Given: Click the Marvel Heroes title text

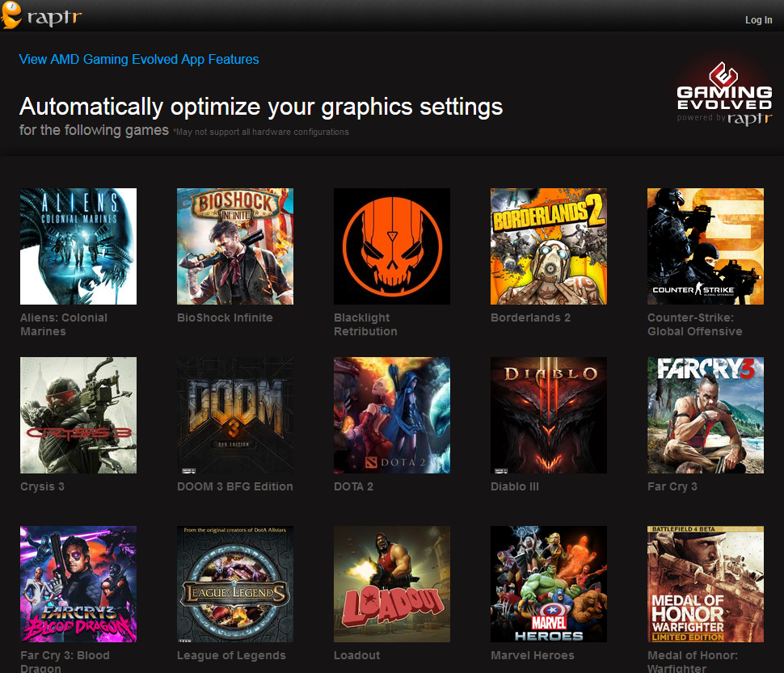Looking at the screenshot, I should click(533, 655).
